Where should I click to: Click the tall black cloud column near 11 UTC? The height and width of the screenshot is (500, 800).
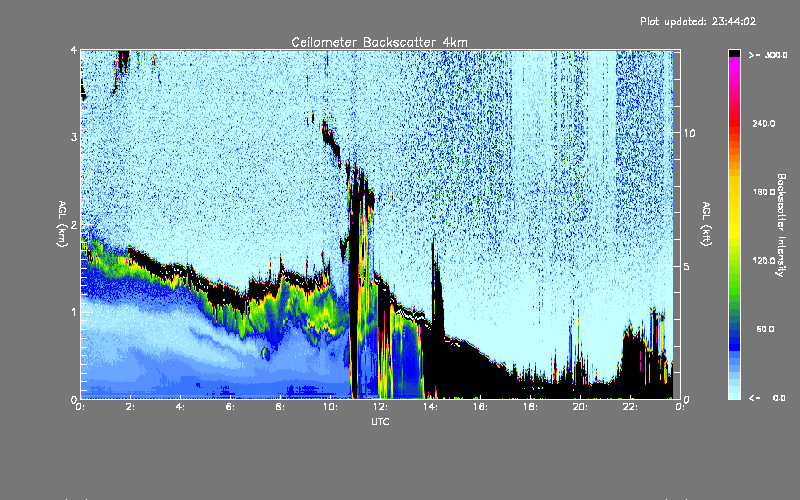tap(356, 281)
